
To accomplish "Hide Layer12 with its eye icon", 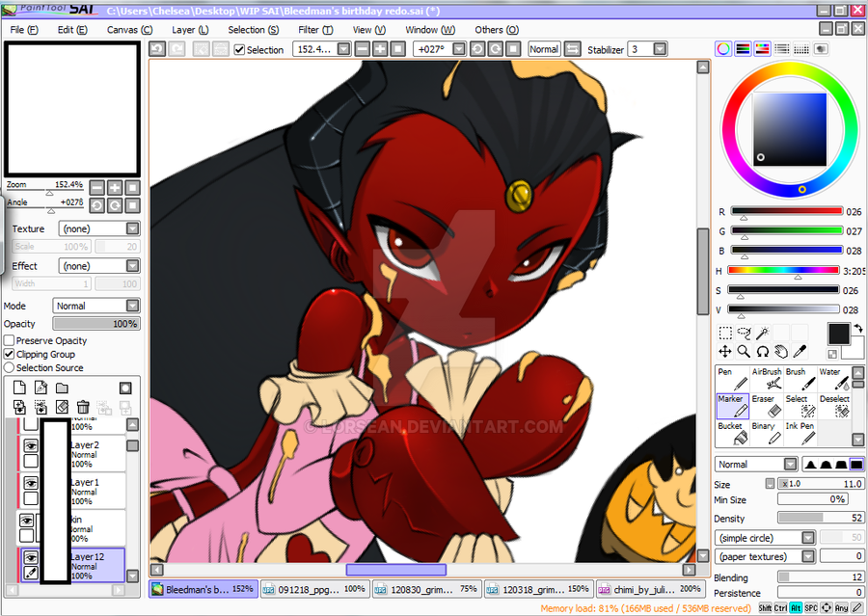I will [x=31, y=557].
